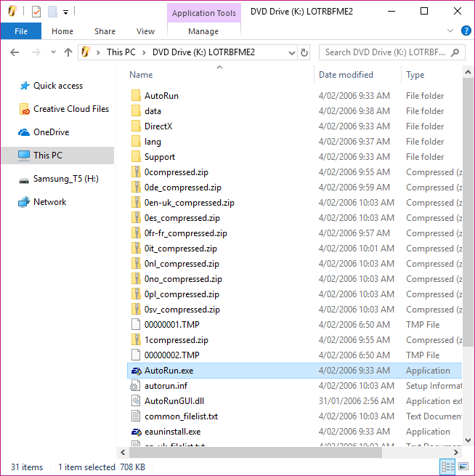
Task: Select the 0no_compressed.zip file name
Action: click(183, 279)
